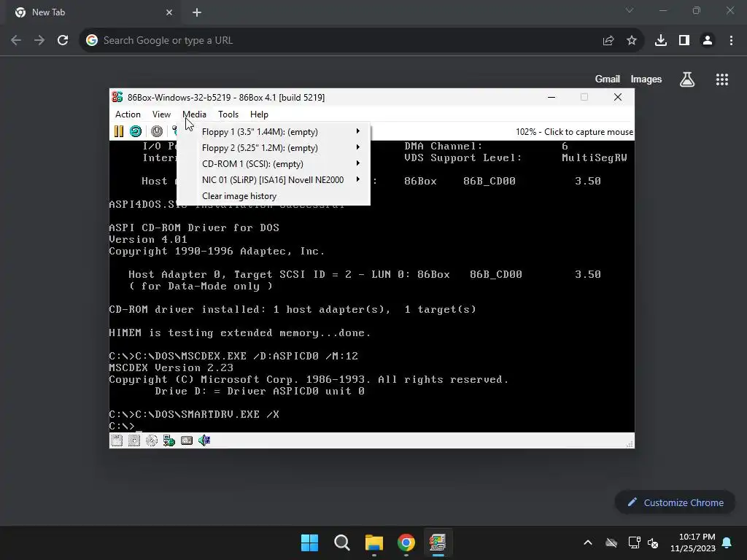The width and height of the screenshot is (747, 560).
Task: Close the open Media menu
Action: (x=194, y=114)
